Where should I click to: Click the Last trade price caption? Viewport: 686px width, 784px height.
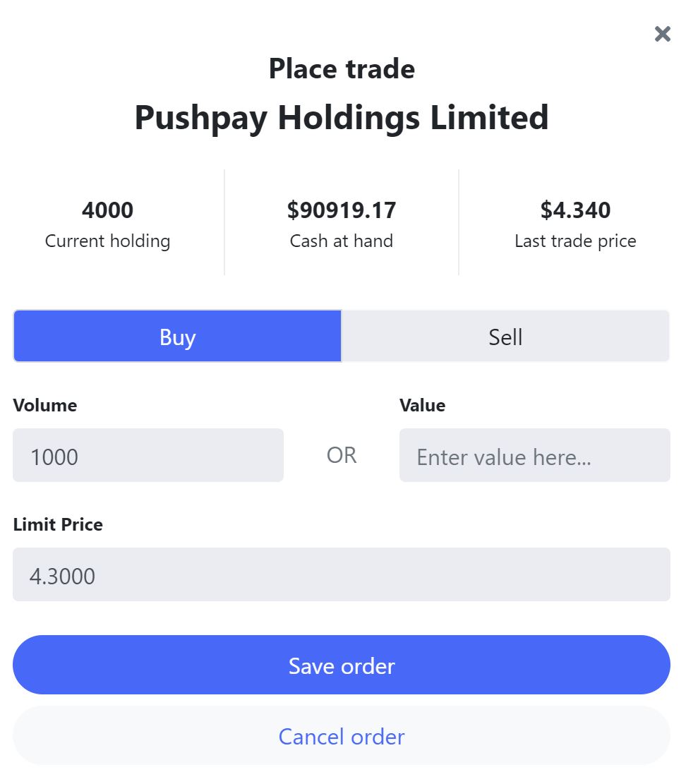click(x=575, y=241)
